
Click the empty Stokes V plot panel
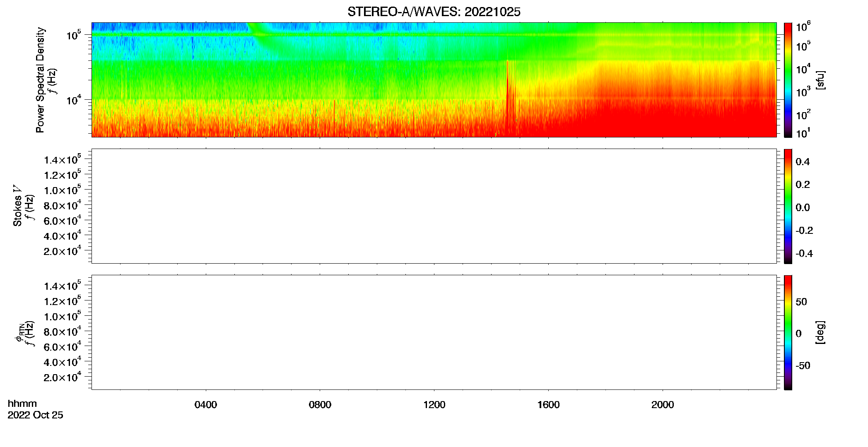(434, 206)
